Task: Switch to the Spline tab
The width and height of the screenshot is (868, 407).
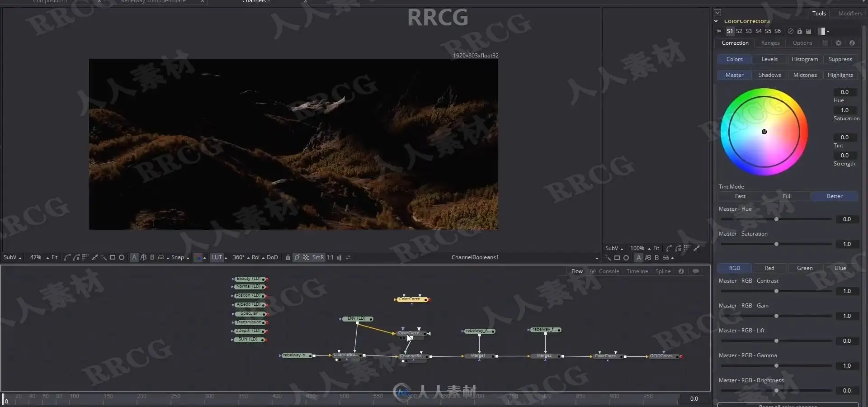Action: click(663, 271)
